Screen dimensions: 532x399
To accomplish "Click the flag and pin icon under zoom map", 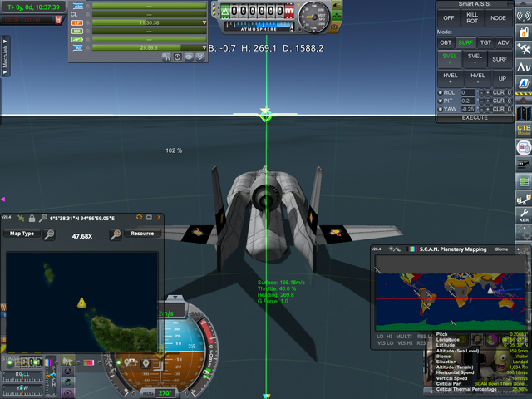I will coord(131,362).
